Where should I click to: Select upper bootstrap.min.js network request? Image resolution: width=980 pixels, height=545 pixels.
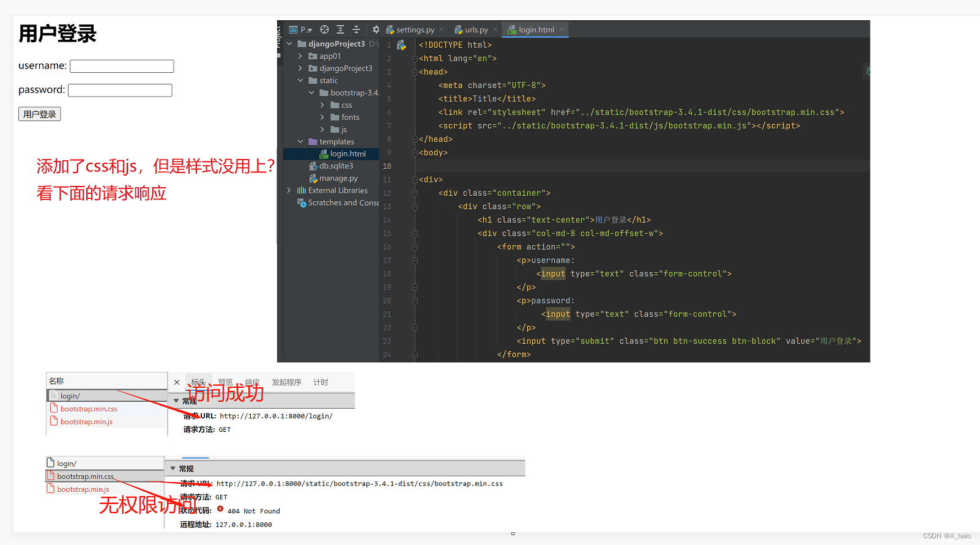tap(106, 421)
